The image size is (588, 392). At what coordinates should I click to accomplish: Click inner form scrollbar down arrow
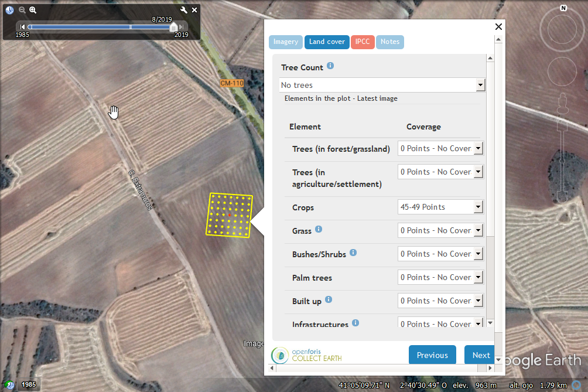[x=490, y=323]
